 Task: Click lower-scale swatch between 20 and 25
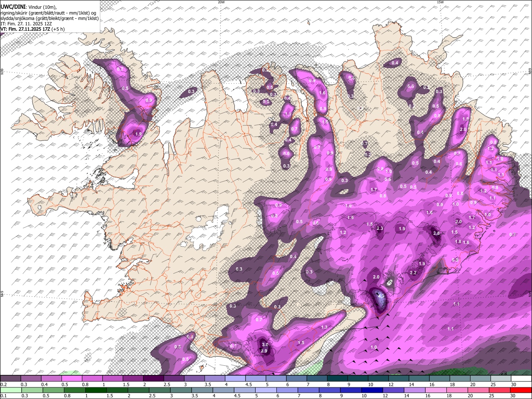(478, 390)
